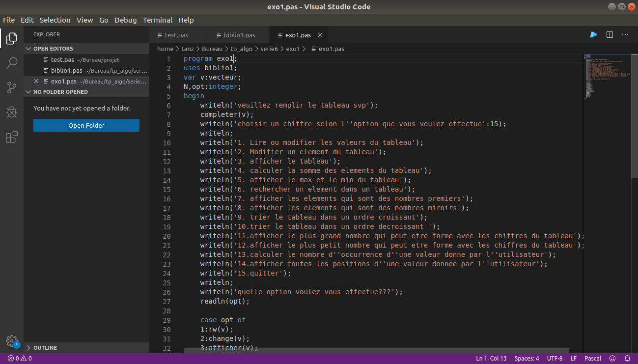
Task: Open the Terminal menu
Action: pos(158,20)
